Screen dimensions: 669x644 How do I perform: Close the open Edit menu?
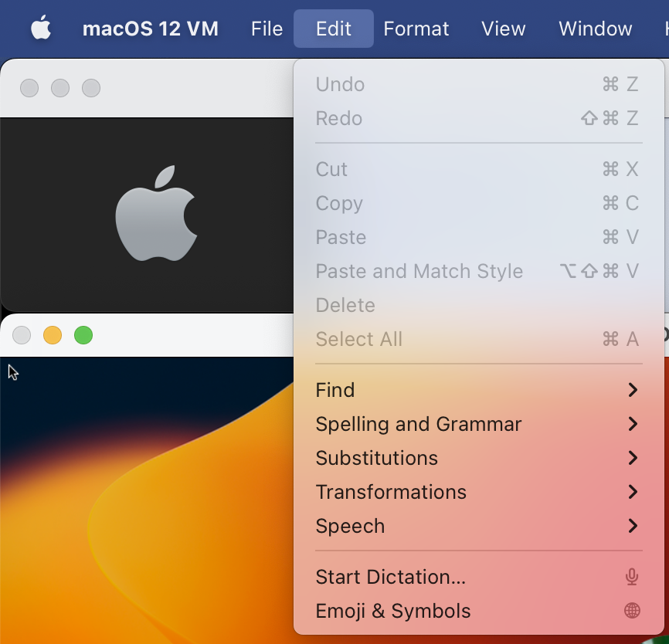(x=334, y=29)
